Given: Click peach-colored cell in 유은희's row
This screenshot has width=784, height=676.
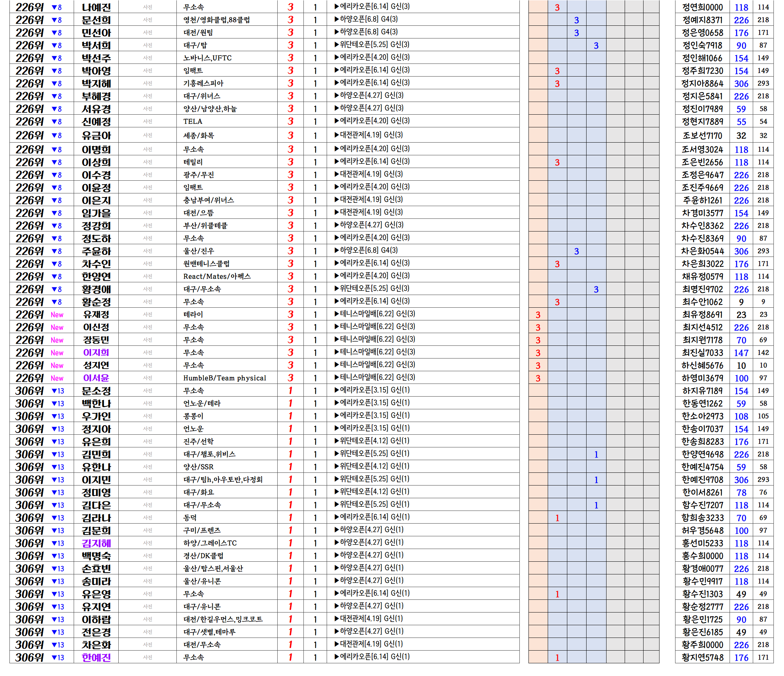Looking at the screenshot, I should (538, 442).
